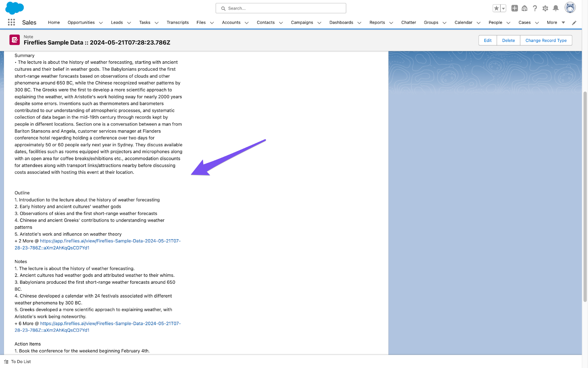Open the Reports tab
The height and width of the screenshot is (368, 588).
click(377, 22)
